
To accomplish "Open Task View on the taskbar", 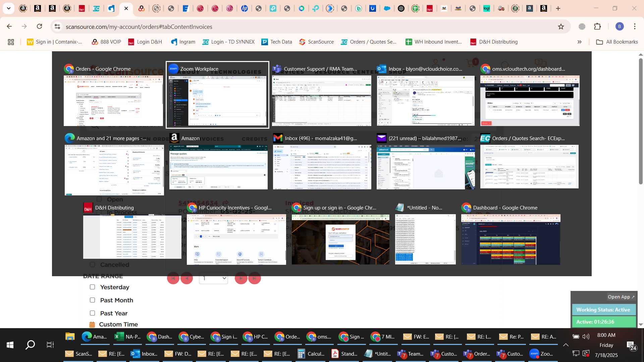I will 50,345.
